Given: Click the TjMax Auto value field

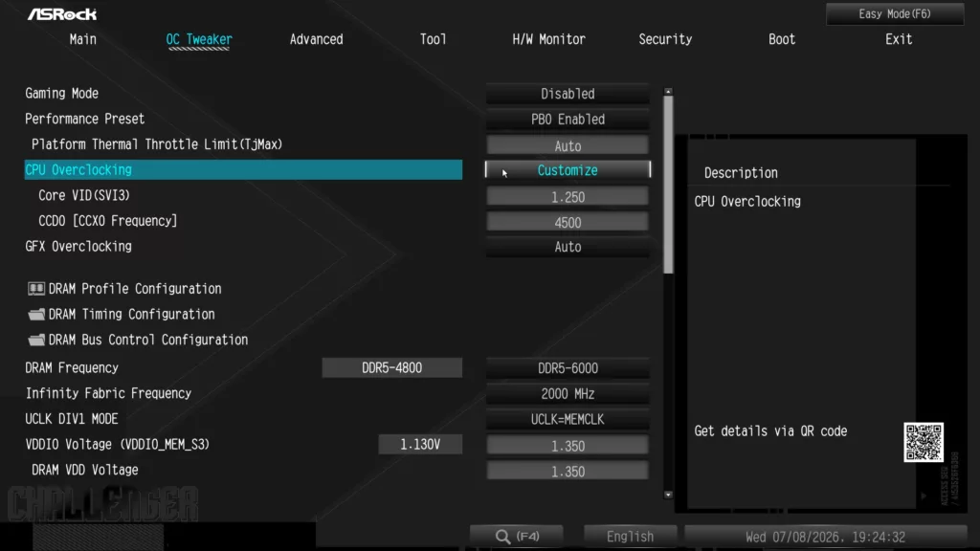Looking at the screenshot, I should point(568,145).
